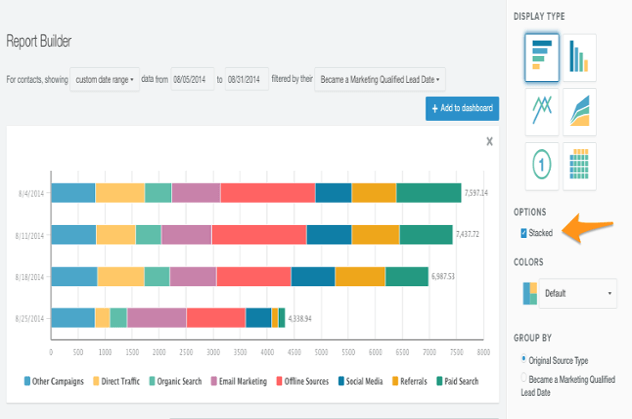The height and width of the screenshot is (419, 632).
Task: Click the Social Media segment in 8/18/2014 bar
Action: 313,276
